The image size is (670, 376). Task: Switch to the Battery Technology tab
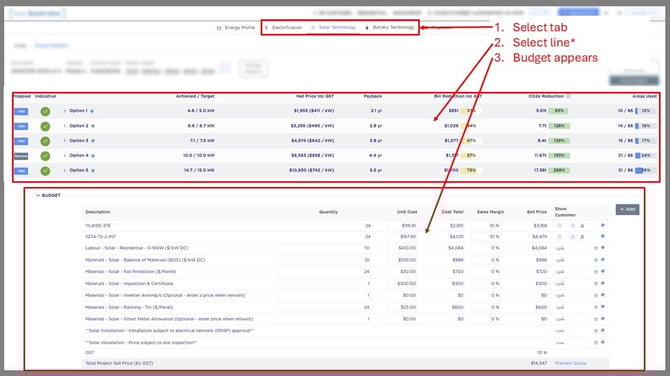390,27
